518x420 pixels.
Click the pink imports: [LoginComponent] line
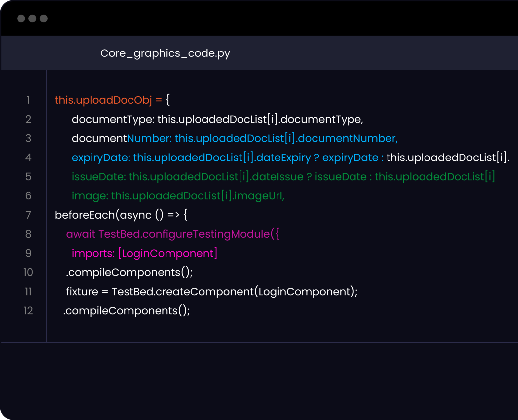click(x=144, y=253)
